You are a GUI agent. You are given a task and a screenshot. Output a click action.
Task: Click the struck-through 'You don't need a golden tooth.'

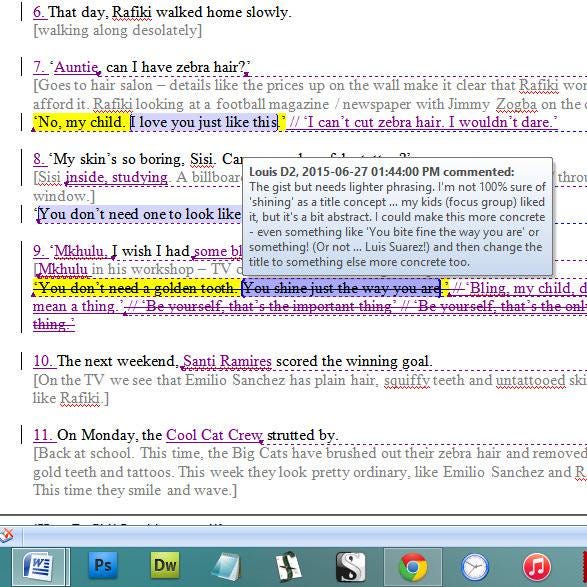tap(136, 288)
